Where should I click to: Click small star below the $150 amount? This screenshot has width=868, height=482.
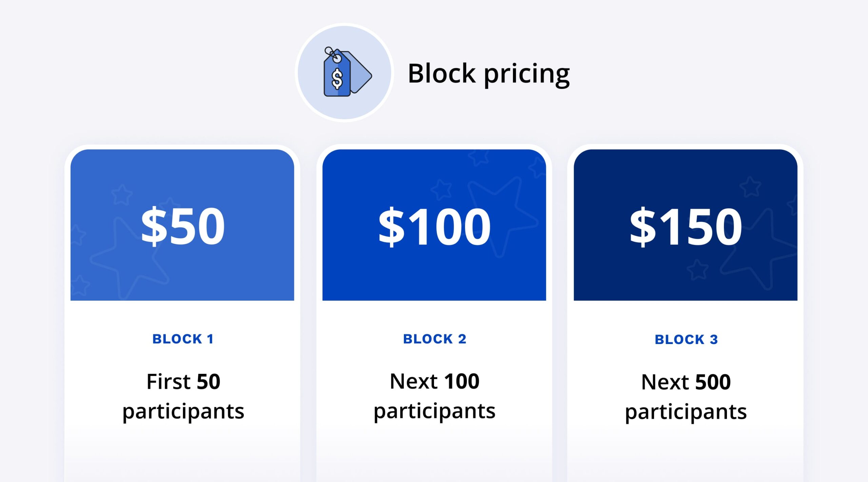click(x=697, y=270)
